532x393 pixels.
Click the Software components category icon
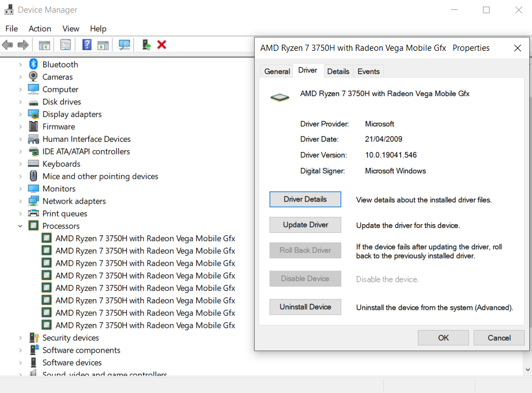point(34,349)
